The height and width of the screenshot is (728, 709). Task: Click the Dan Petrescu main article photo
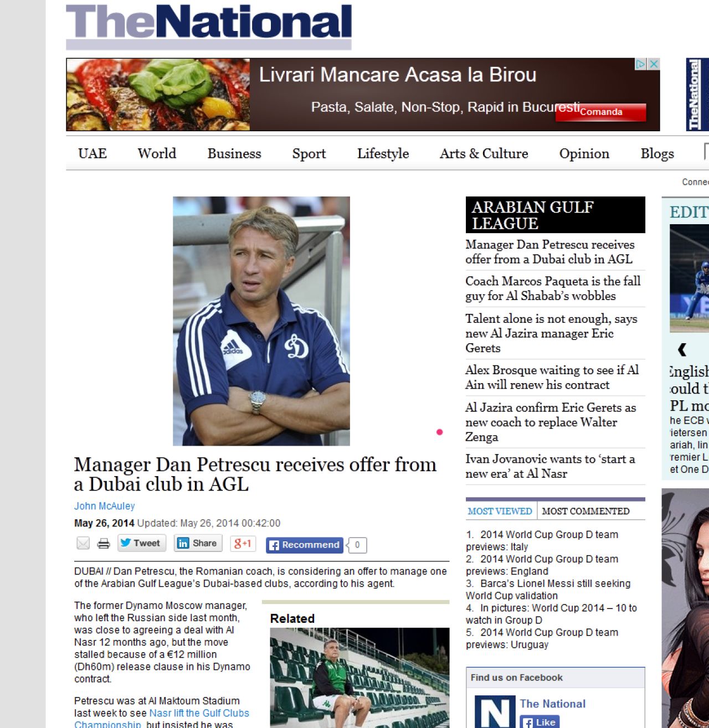(x=261, y=321)
